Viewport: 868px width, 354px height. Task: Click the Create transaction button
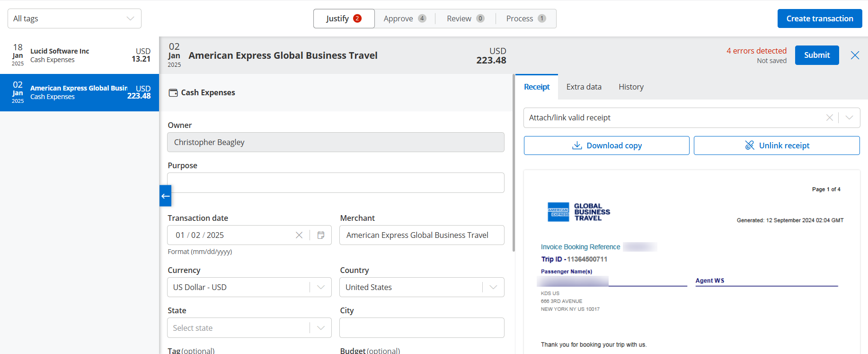[820, 18]
